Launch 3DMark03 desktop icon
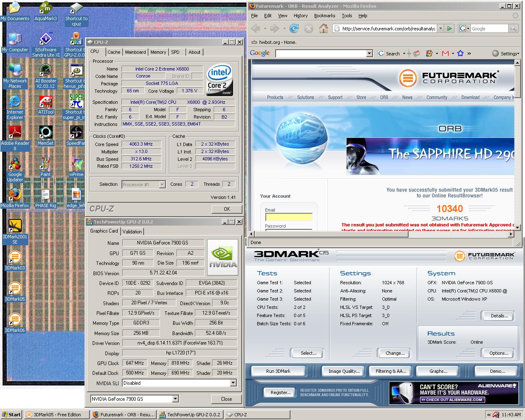This screenshot has width=525, height=420. coord(15,260)
